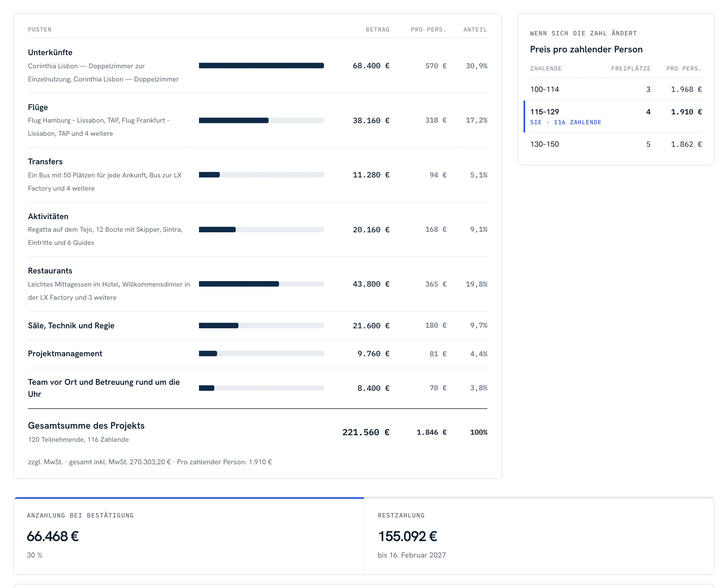
Task: Click the bis 16. Februar 2027 date
Action: [x=411, y=555]
